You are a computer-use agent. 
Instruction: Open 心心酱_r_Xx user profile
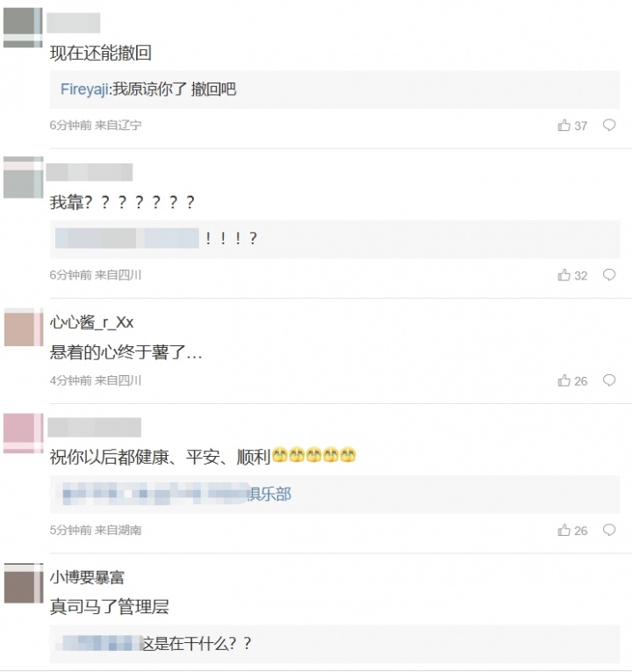click(x=91, y=322)
